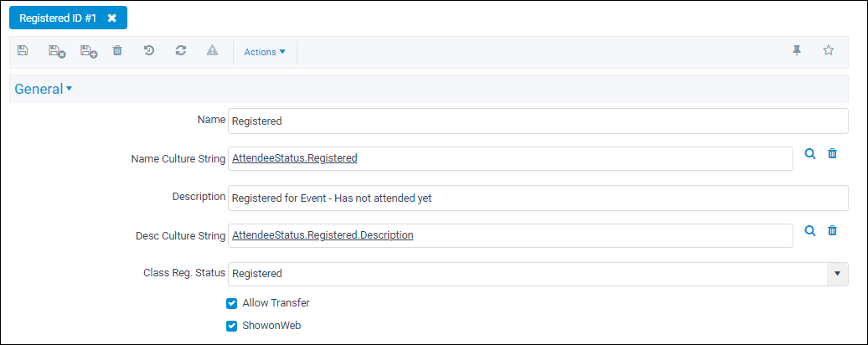Select the Registered ID #1 tab

coord(58,18)
